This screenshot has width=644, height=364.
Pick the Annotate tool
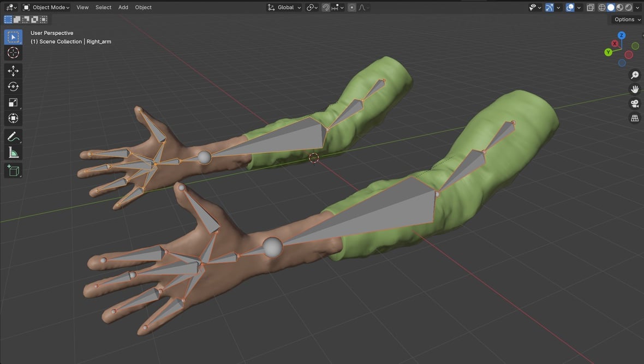click(13, 136)
